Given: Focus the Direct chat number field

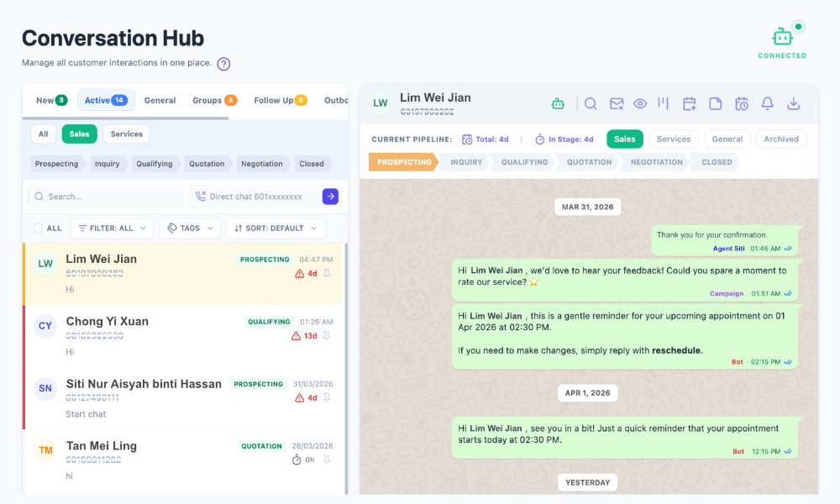Looking at the screenshot, I should pyautogui.click(x=256, y=197).
